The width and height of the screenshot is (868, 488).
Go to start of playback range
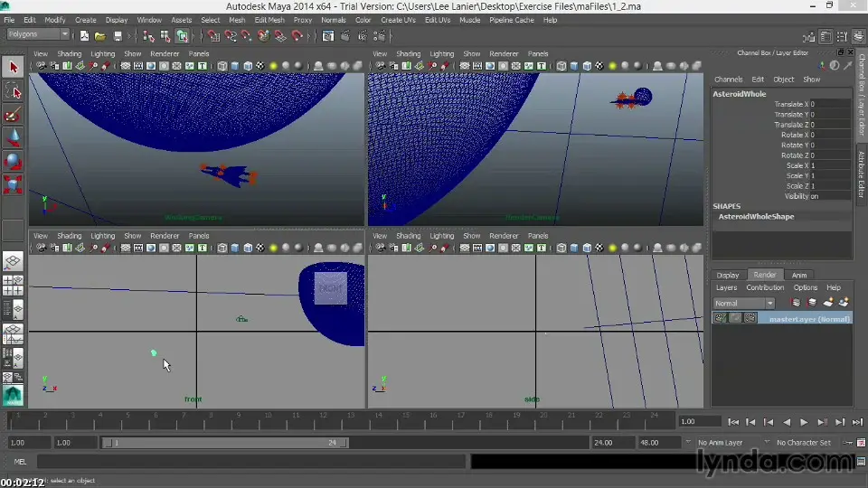(733, 422)
